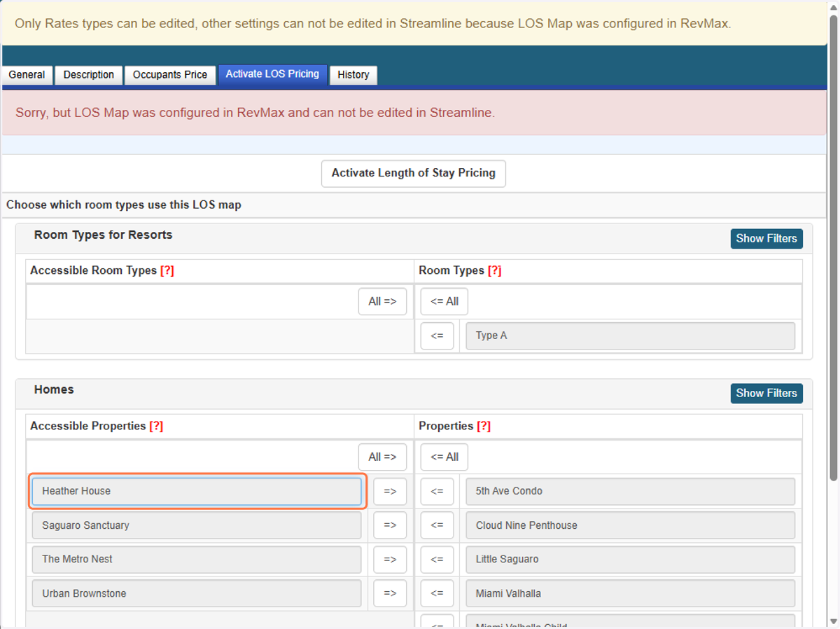
Task: Select the Saguaro Sanctuary property field
Action: click(197, 525)
